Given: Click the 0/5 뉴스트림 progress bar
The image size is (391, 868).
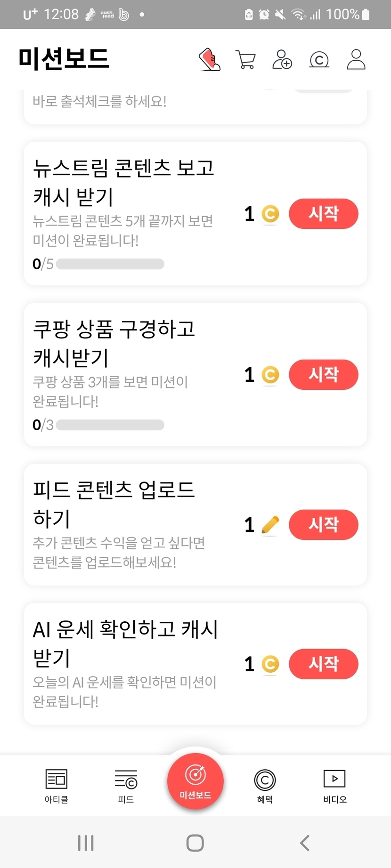Looking at the screenshot, I should (110, 264).
